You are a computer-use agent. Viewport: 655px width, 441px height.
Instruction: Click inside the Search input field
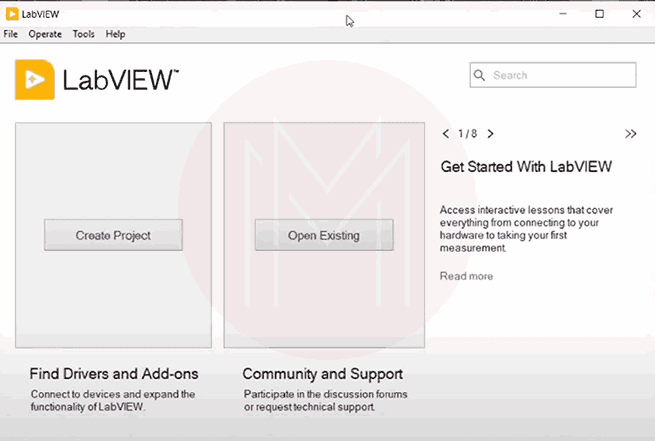pos(560,75)
